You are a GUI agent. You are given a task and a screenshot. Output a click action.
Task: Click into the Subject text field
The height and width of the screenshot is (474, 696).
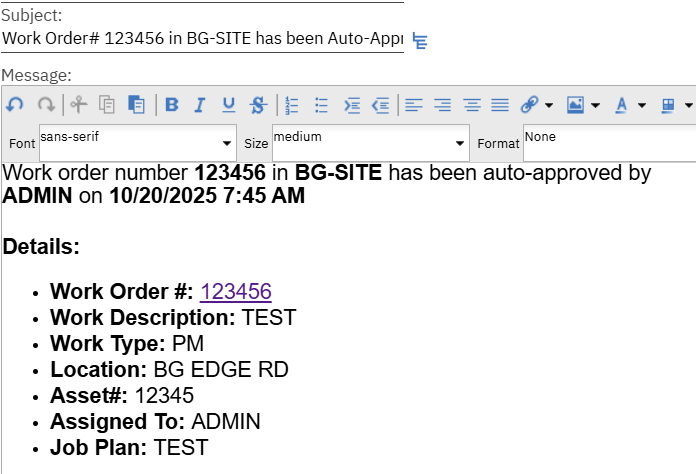coord(202,39)
